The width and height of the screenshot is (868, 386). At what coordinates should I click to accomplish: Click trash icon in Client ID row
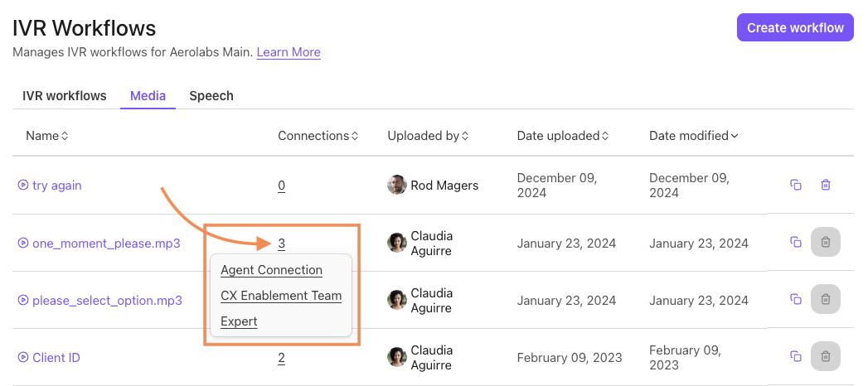click(826, 356)
